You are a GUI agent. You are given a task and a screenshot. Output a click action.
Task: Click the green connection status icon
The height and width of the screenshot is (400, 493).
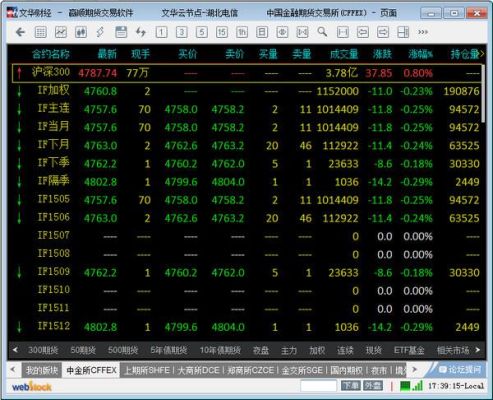point(405,386)
